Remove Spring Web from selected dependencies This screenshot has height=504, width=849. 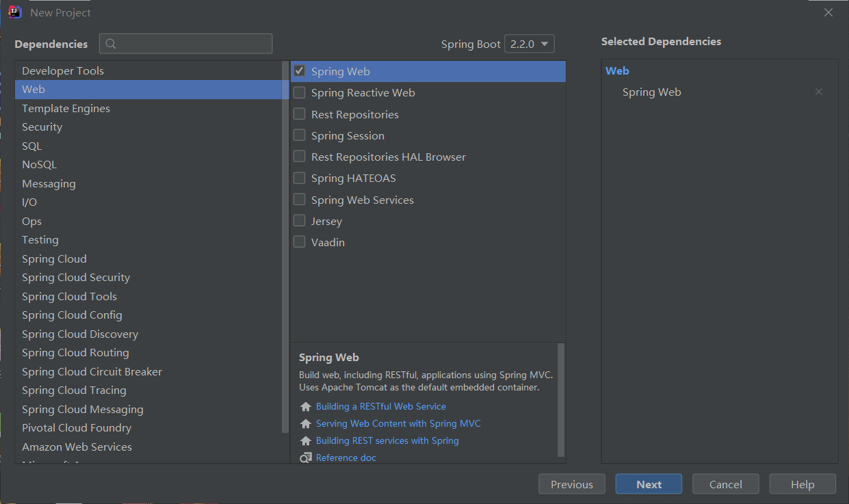(x=819, y=92)
